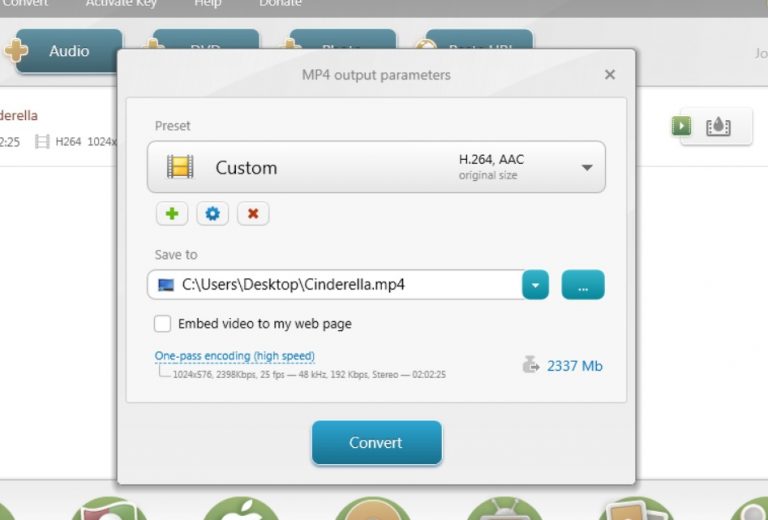
Task: Open the Save to path history dropdown
Action: tap(536, 285)
